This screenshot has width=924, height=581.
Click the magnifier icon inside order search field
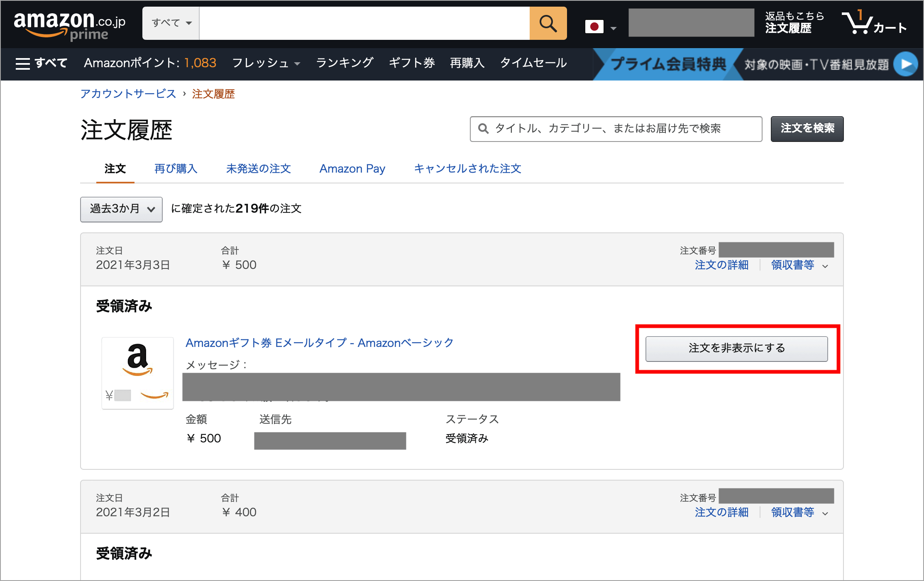point(483,129)
